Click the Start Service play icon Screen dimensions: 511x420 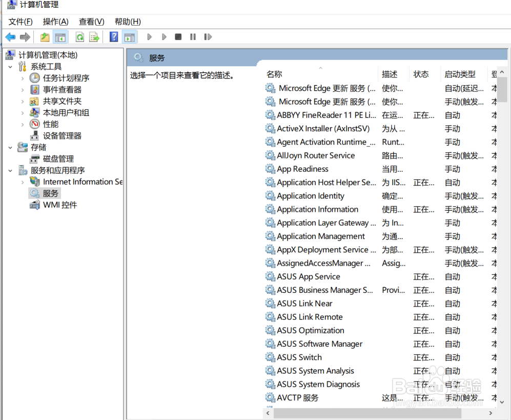(149, 36)
